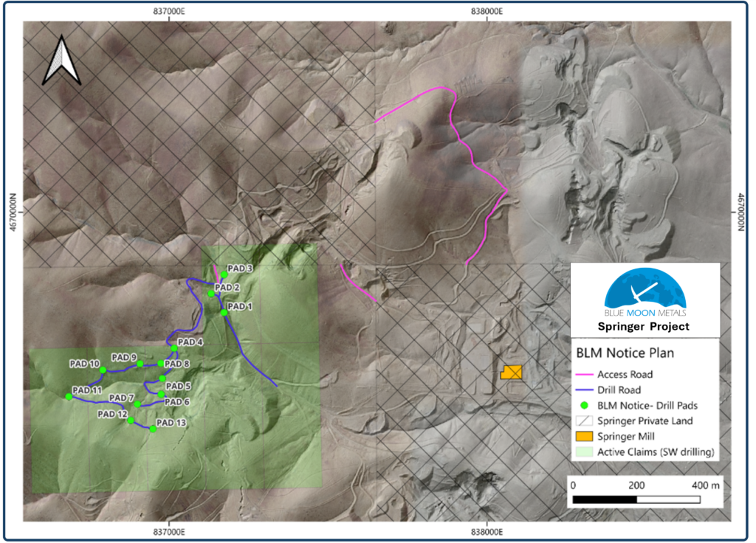Image resolution: width=756 pixels, height=543 pixels.
Task: Click the green dot at PAD 6
Action: coord(161,394)
